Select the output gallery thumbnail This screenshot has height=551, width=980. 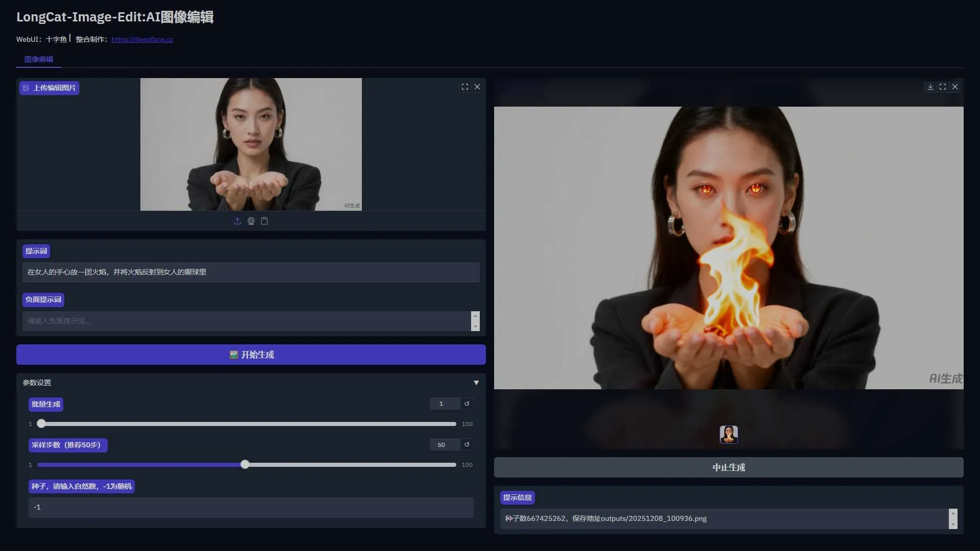pos(728,435)
